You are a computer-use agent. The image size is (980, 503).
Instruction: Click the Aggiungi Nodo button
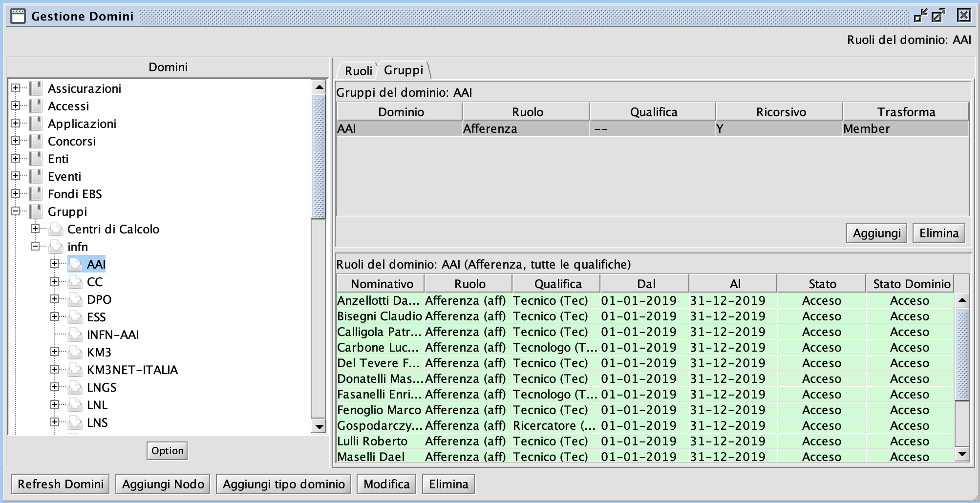click(x=163, y=484)
